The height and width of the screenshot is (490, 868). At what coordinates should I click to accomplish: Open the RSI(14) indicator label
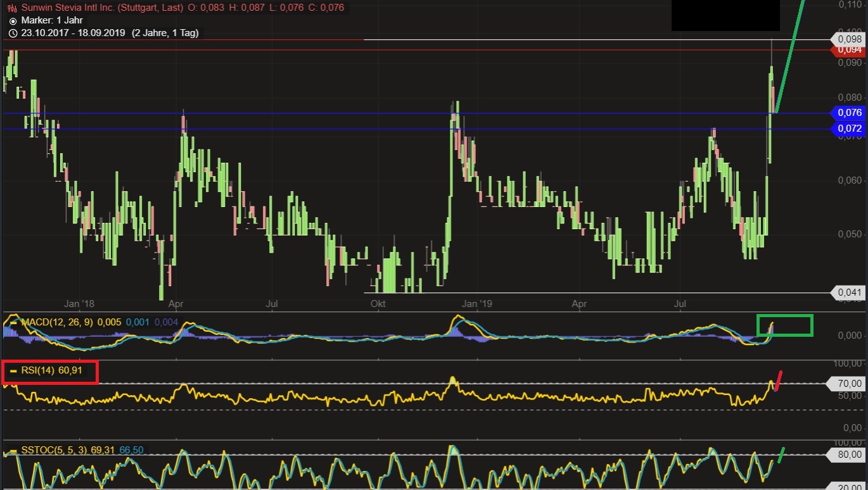(x=37, y=370)
